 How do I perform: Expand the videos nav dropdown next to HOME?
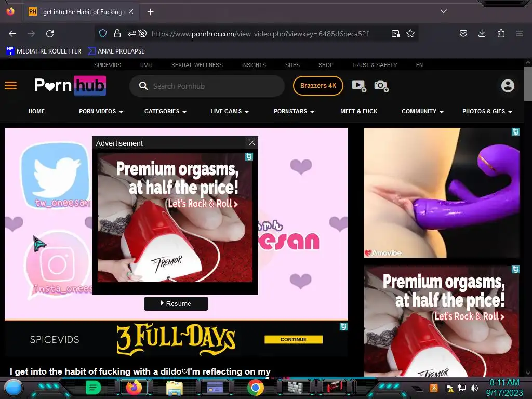point(101,111)
